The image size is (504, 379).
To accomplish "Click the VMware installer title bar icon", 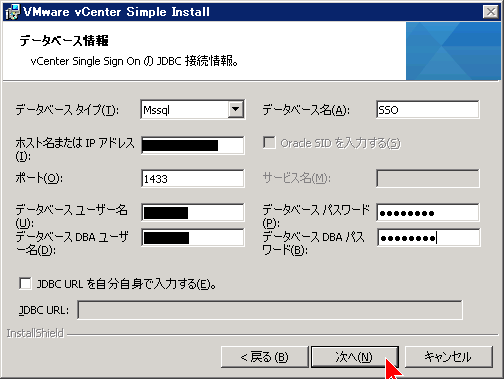I will [x=12, y=12].
